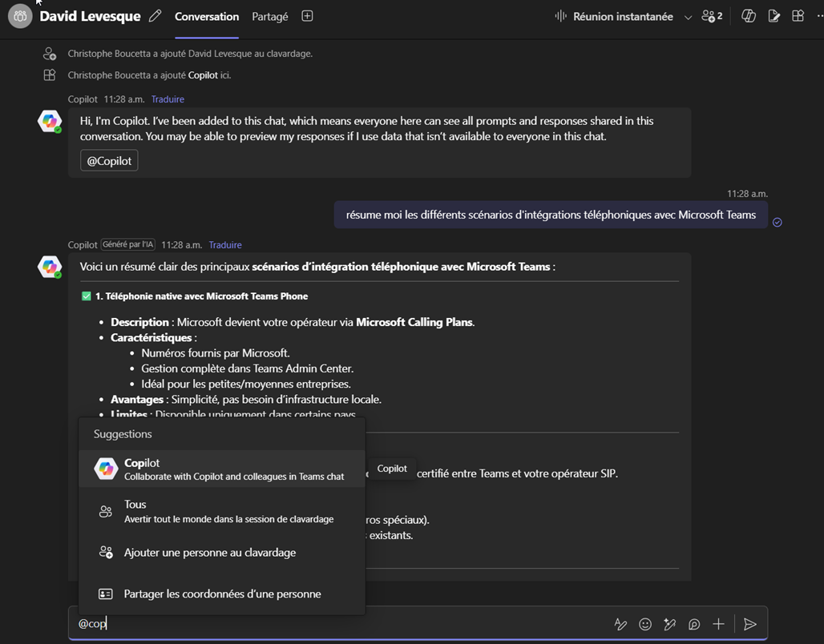Click the Copilot rewrite pen icon
The image size is (824, 644).
click(670, 624)
